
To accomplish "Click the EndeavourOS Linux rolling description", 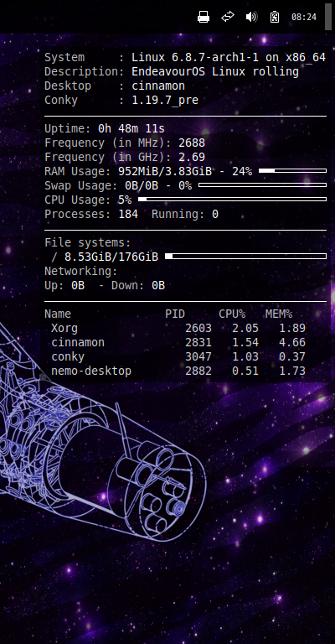I will [x=215, y=71].
